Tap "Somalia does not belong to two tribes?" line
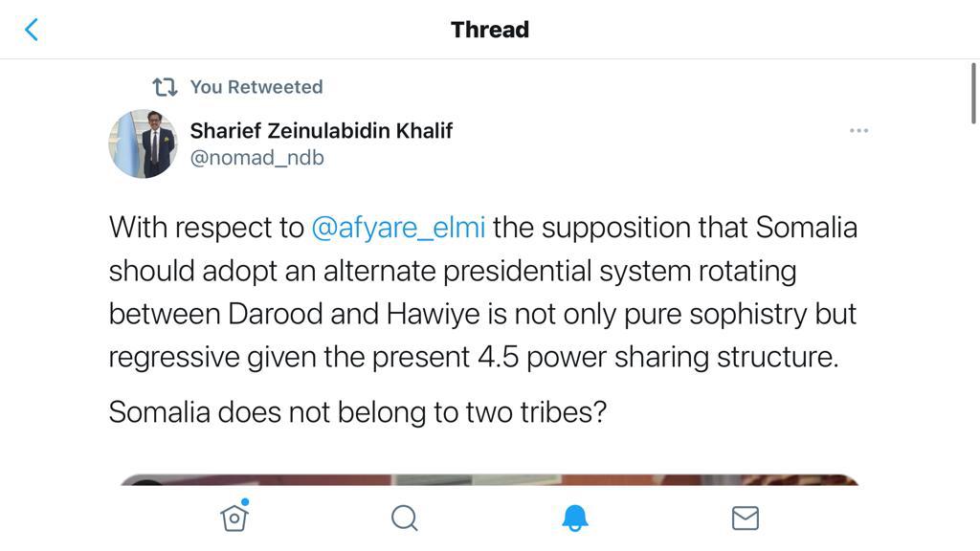This screenshot has width=980, height=551. tap(357, 412)
